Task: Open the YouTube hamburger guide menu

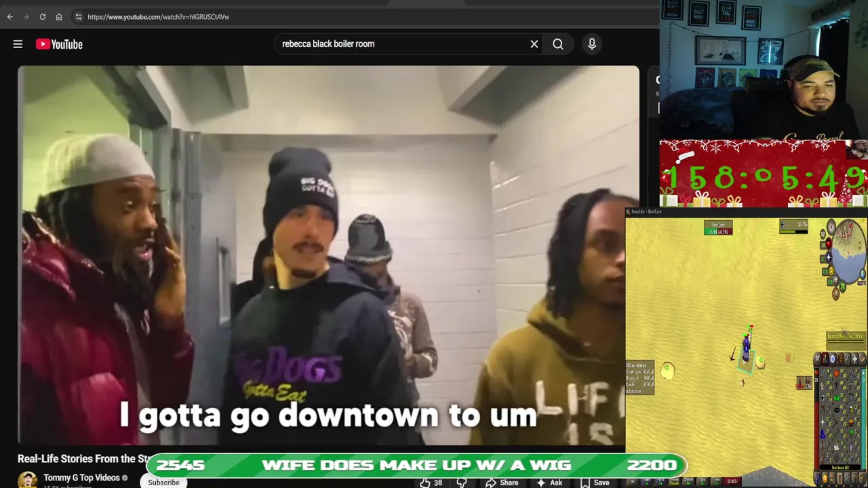Action: tap(18, 44)
